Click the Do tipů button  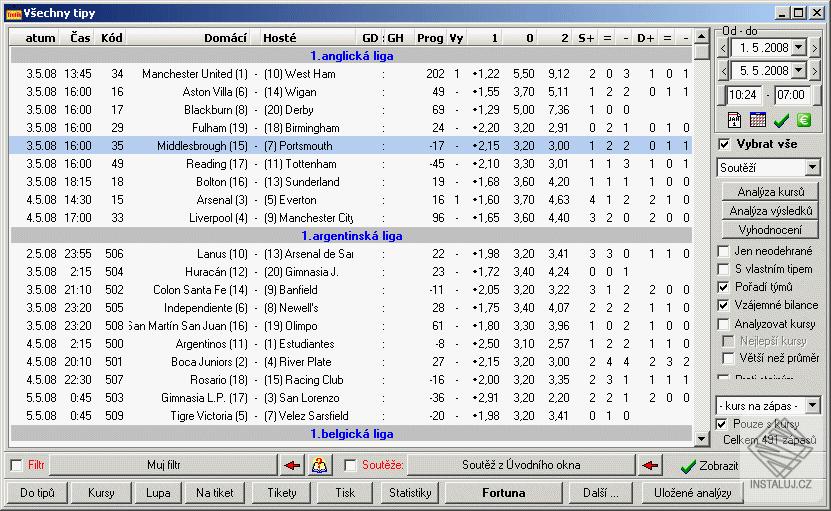point(37,493)
